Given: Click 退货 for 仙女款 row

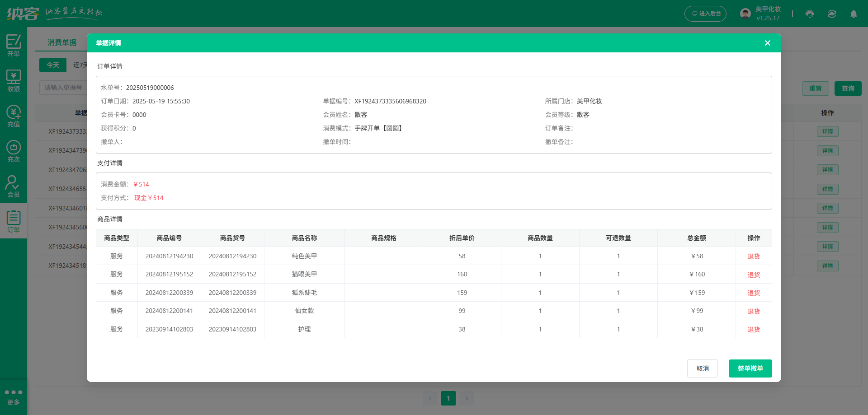Looking at the screenshot, I should click(x=754, y=311).
